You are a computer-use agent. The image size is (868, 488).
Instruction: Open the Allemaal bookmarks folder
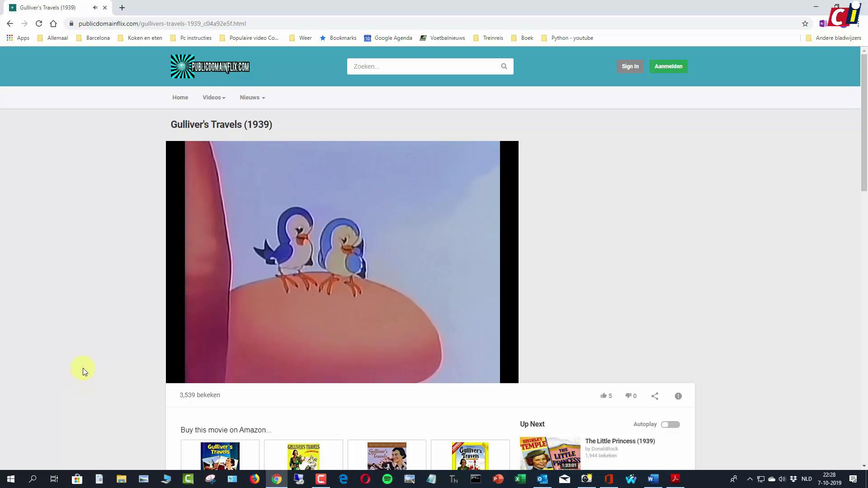pyautogui.click(x=52, y=38)
